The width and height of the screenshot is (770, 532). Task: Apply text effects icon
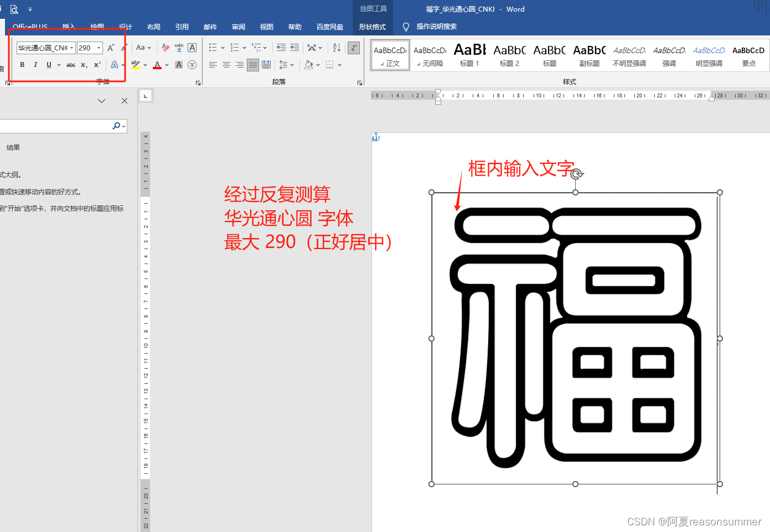115,65
